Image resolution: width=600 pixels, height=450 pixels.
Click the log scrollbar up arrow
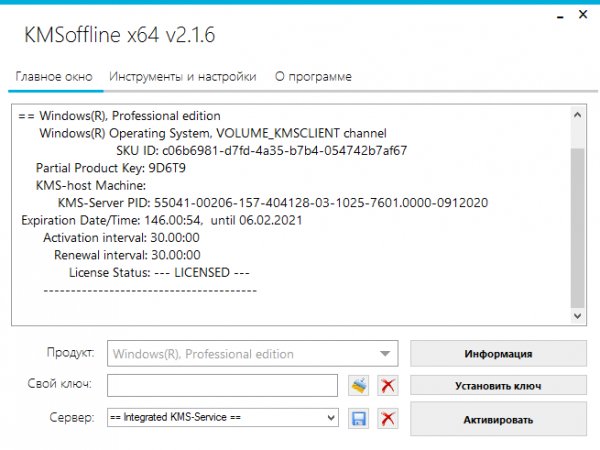click(x=577, y=114)
